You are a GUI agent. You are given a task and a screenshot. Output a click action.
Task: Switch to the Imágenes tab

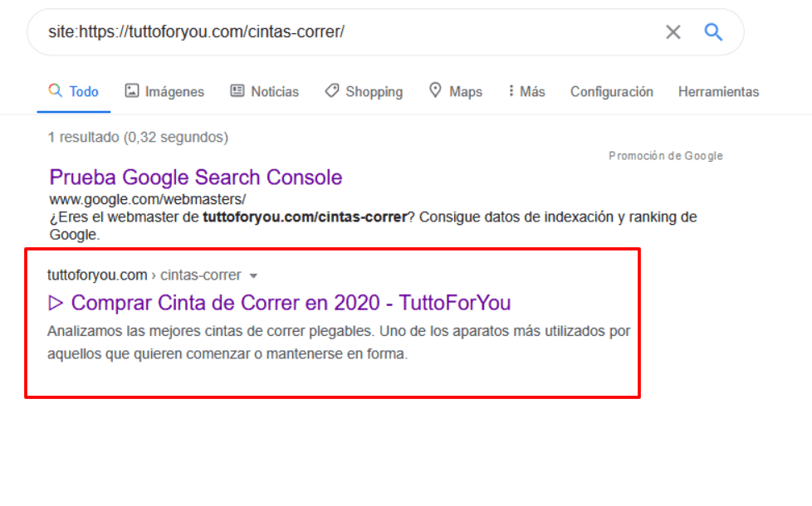point(164,91)
